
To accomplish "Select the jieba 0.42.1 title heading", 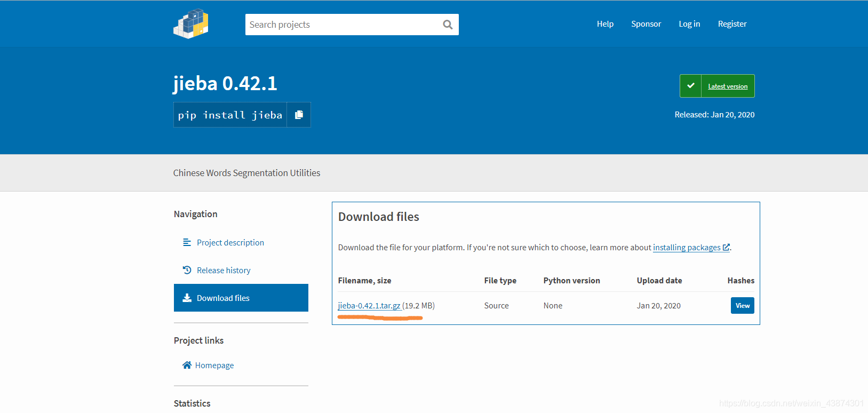I will click(x=225, y=84).
